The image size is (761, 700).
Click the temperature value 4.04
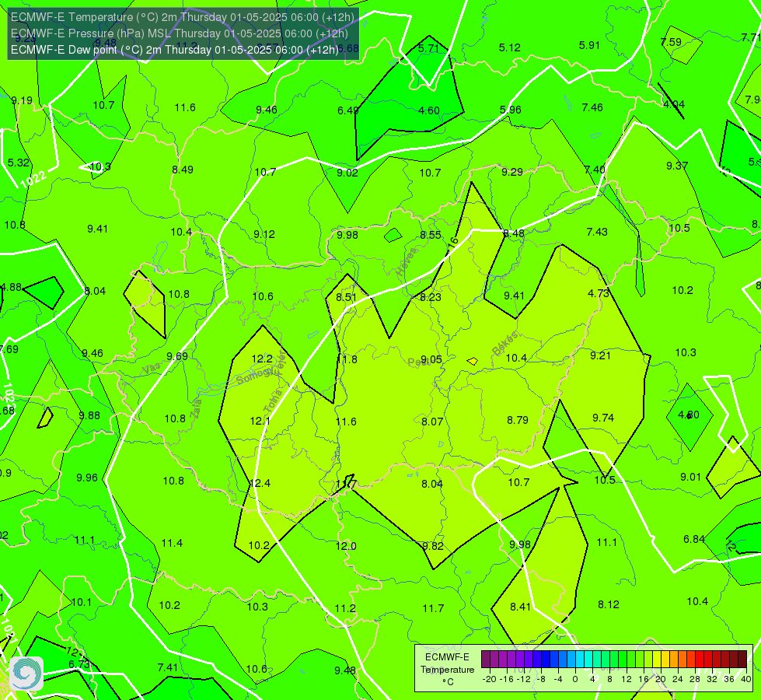pyautogui.click(x=674, y=104)
